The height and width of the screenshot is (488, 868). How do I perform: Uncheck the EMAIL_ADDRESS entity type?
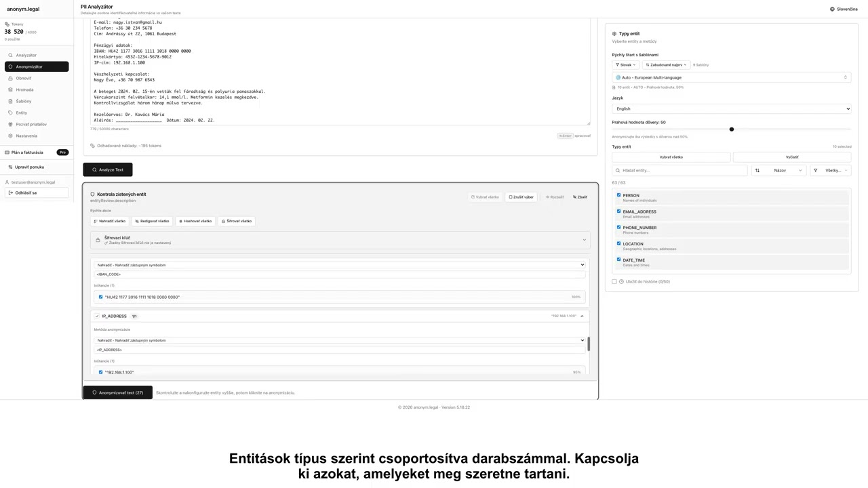pyautogui.click(x=618, y=211)
